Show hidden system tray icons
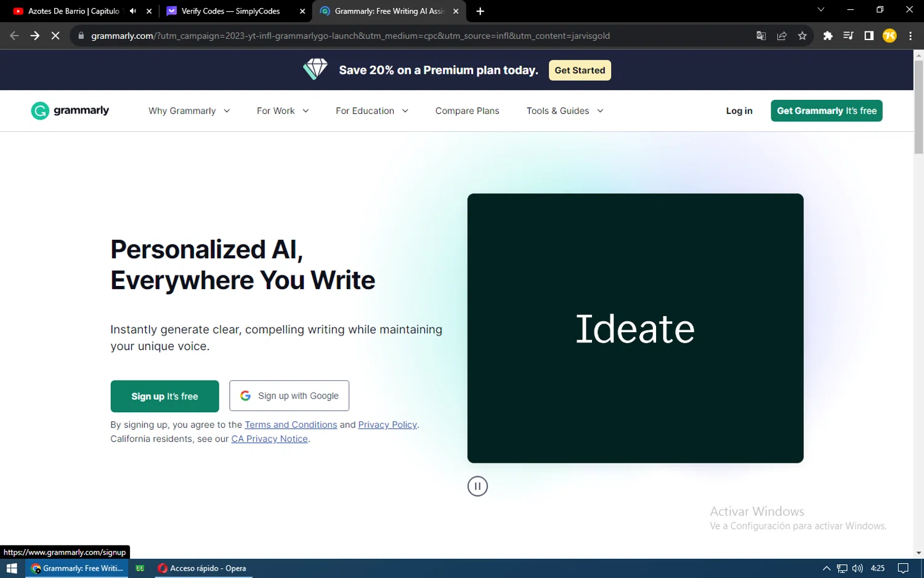The height and width of the screenshot is (578, 924). pos(827,568)
